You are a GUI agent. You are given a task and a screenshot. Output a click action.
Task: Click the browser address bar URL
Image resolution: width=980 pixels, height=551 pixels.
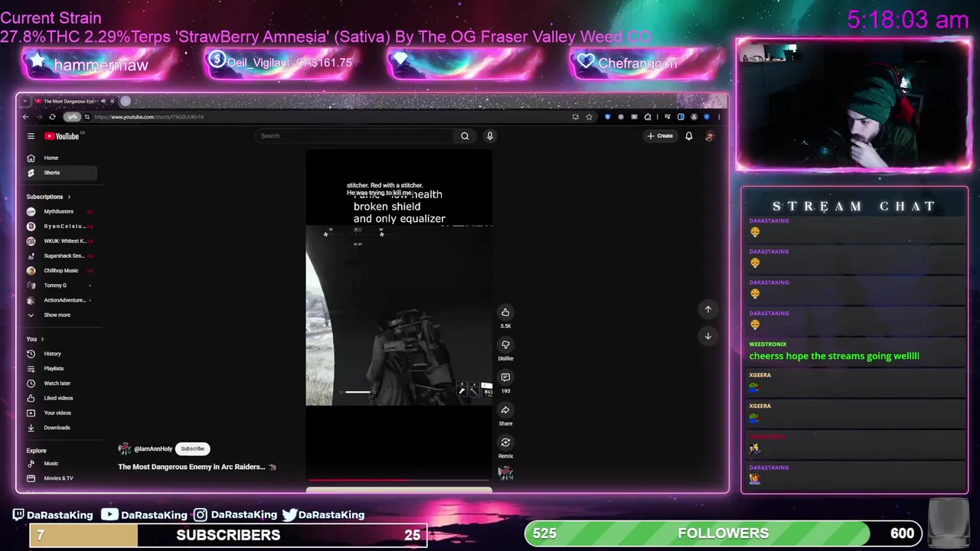click(x=149, y=117)
